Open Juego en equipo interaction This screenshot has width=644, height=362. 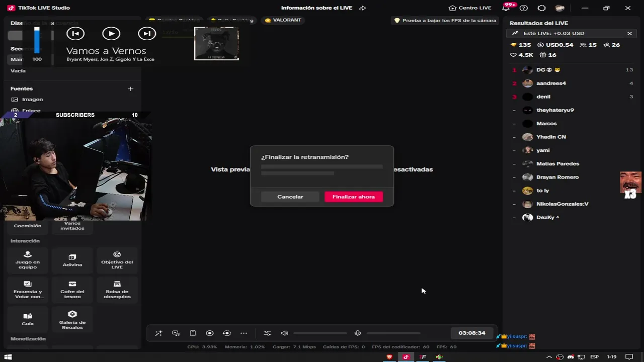28,261
